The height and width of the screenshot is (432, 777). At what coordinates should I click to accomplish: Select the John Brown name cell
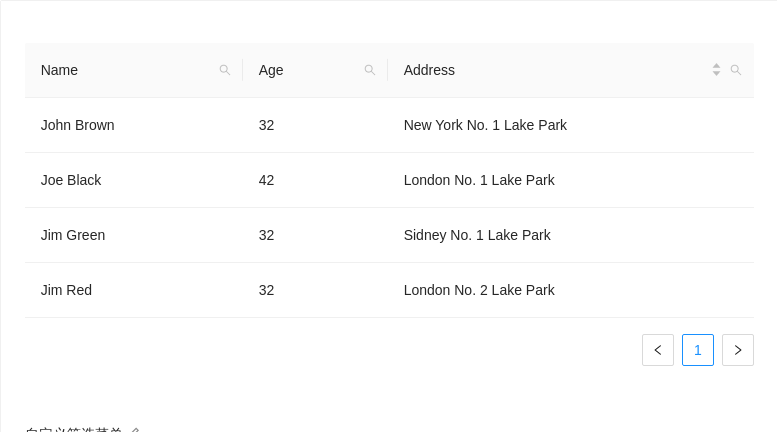(78, 125)
